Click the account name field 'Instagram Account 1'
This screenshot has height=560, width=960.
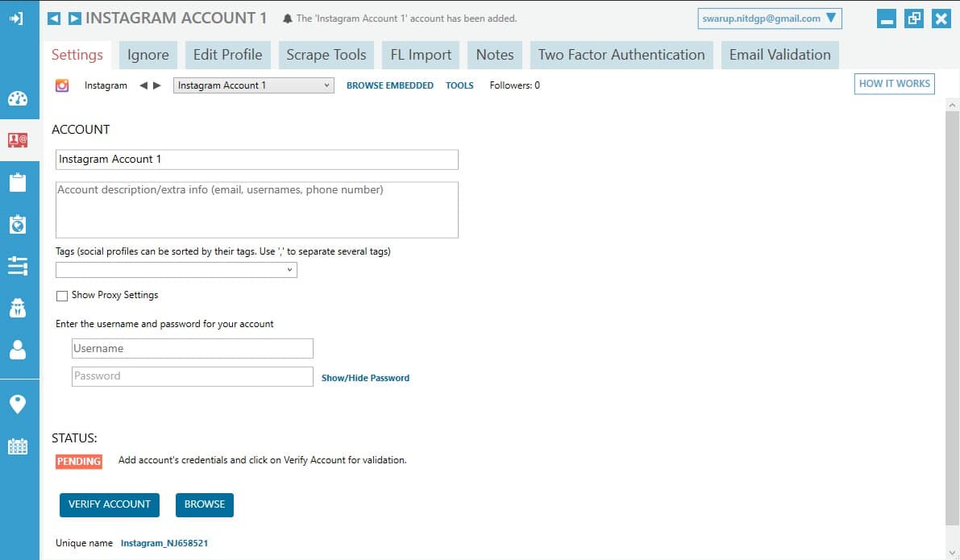pyautogui.click(x=256, y=160)
